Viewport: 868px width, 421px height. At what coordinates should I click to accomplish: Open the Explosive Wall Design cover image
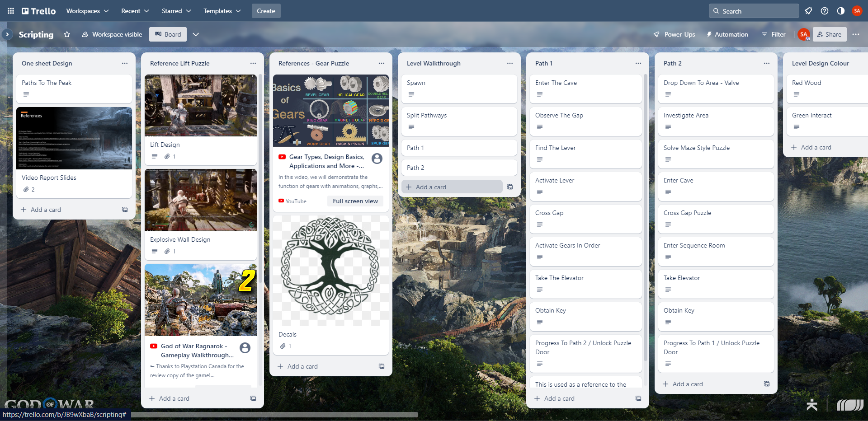tap(201, 200)
